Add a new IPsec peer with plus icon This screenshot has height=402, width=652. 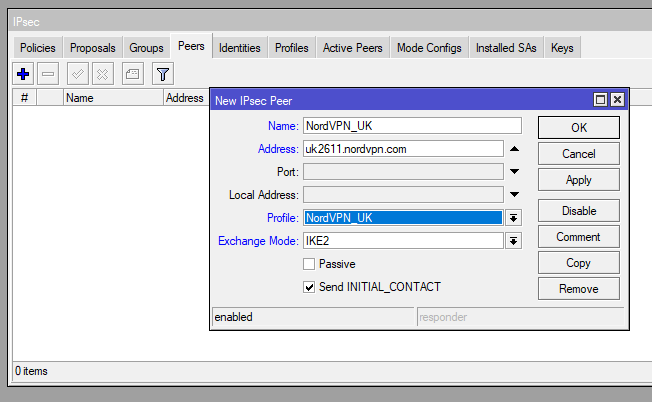tap(23, 74)
